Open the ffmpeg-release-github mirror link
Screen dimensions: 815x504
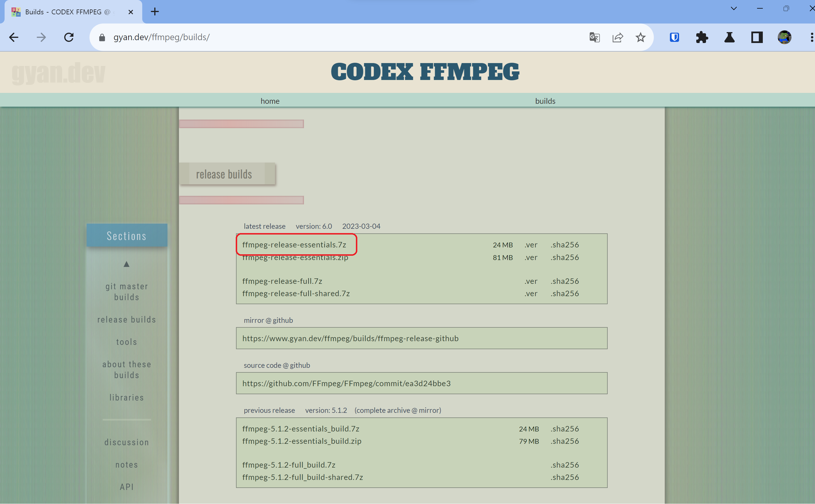(350, 338)
